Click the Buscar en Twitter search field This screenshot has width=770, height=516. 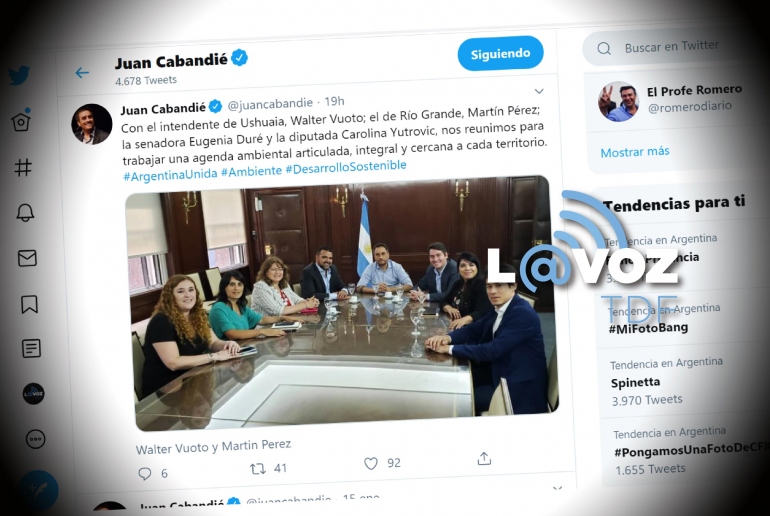[673, 47]
